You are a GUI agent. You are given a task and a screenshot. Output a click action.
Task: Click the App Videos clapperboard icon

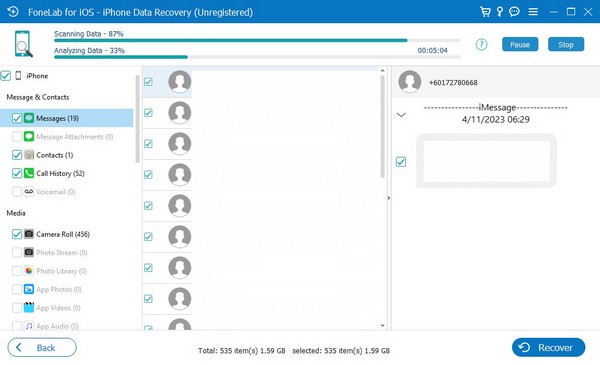point(29,307)
